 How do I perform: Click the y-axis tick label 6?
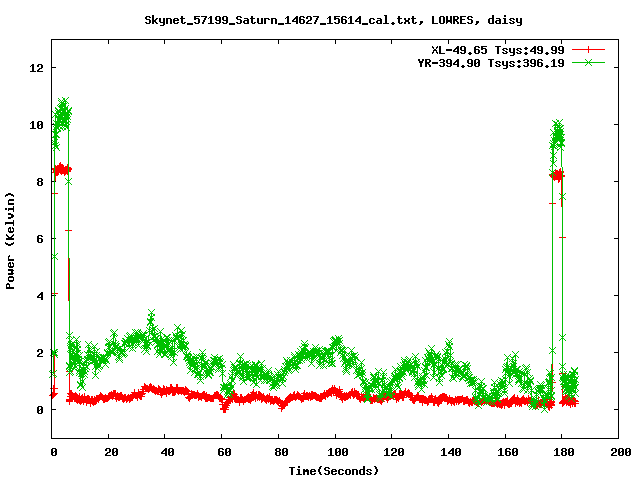[40, 239]
